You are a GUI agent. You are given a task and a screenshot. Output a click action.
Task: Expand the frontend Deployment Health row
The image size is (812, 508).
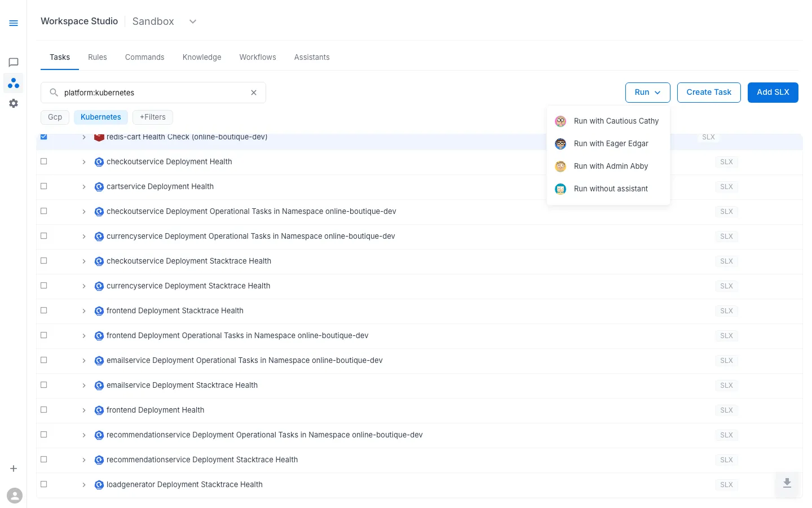(x=84, y=410)
